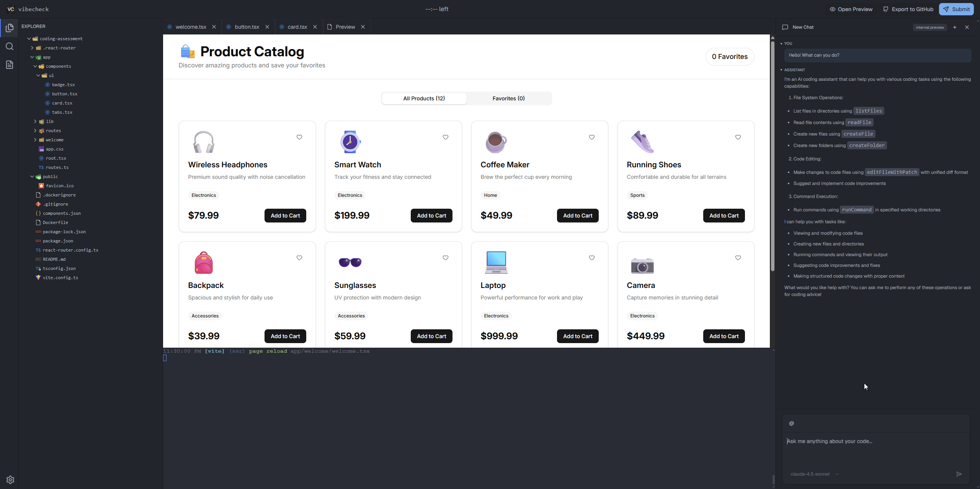
Task: Click the preview pane vertical scrollbar
Action: point(773,153)
